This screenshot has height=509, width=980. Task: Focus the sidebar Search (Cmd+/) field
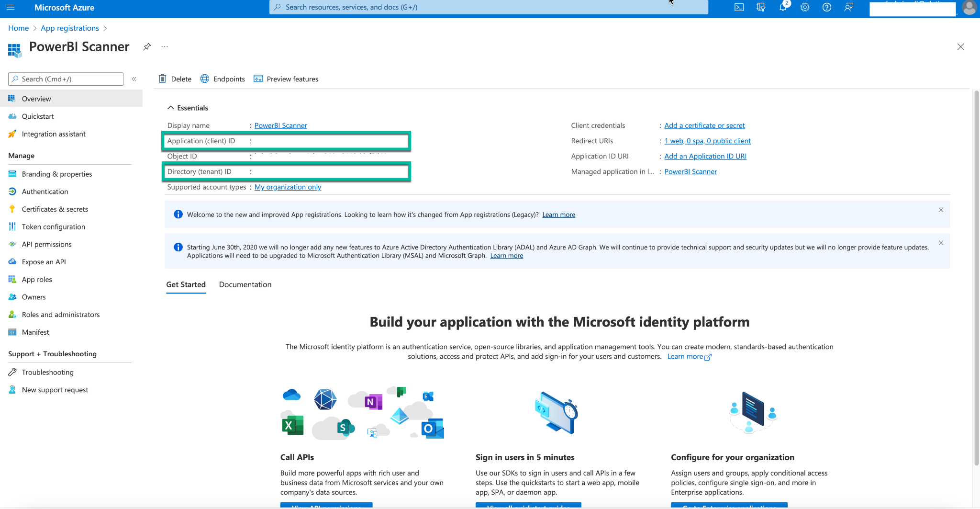[66, 79]
